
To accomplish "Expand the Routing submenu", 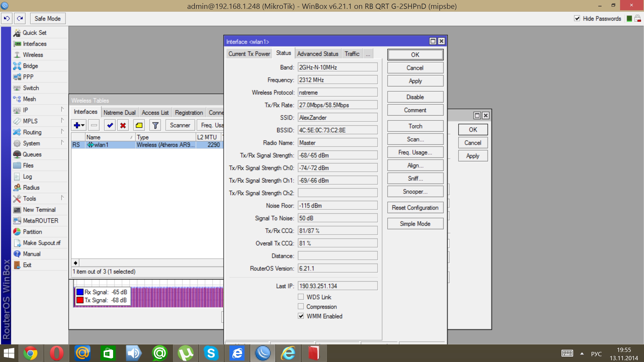I will 32,132.
